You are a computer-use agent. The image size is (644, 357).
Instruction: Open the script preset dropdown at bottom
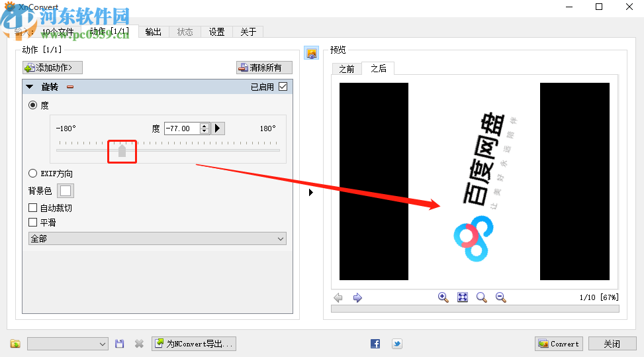(68, 344)
